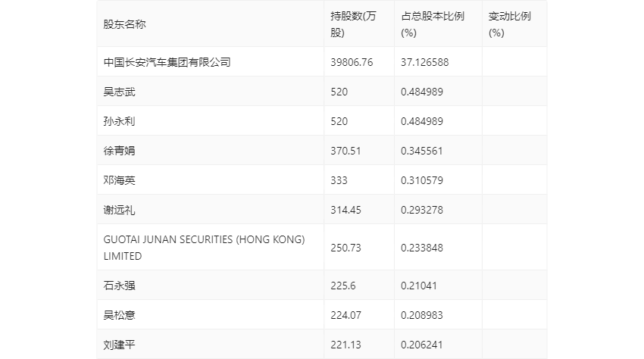Select the percentage 0.21041
The image size is (644, 359).
pyautogui.click(x=419, y=286)
